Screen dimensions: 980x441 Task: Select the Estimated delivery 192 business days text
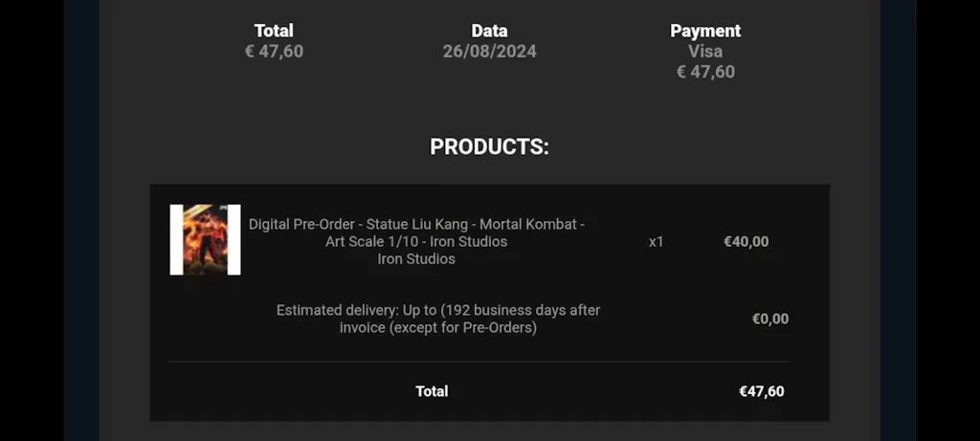[x=438, y=310]
